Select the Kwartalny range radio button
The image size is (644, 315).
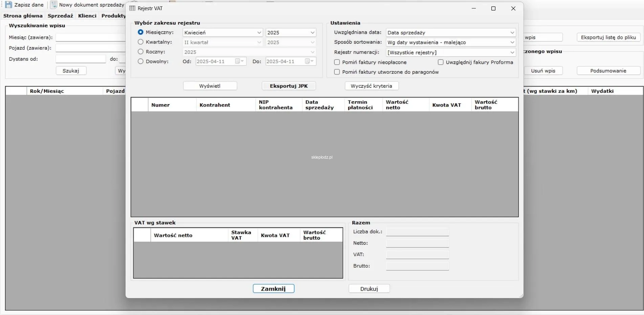(x=140, y=42)
